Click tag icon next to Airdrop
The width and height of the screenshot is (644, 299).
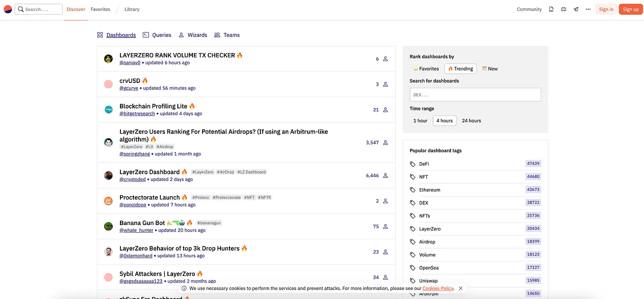(413, 242)
